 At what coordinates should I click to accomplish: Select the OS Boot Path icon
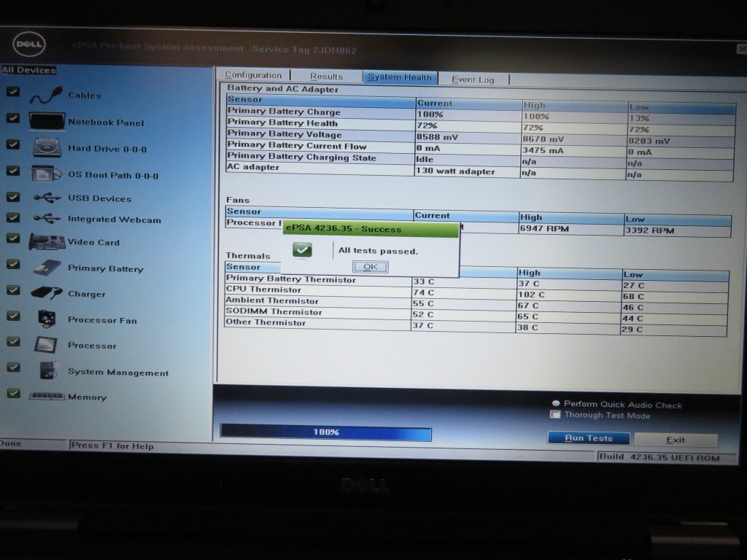pyautogui.click(x=46, y=174)
